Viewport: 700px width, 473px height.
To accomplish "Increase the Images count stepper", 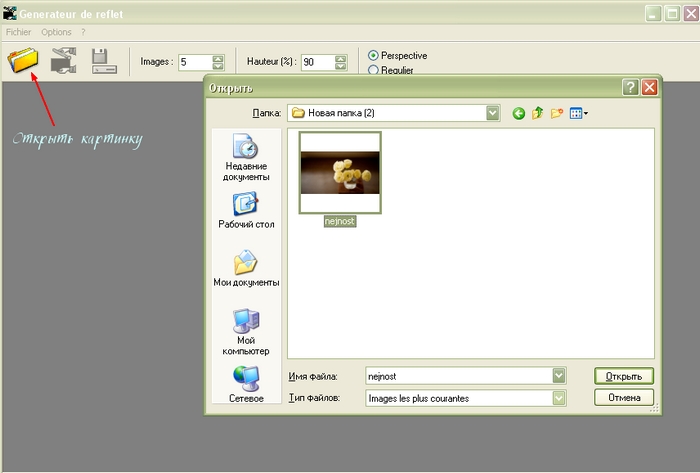I will tap(218, 58).
